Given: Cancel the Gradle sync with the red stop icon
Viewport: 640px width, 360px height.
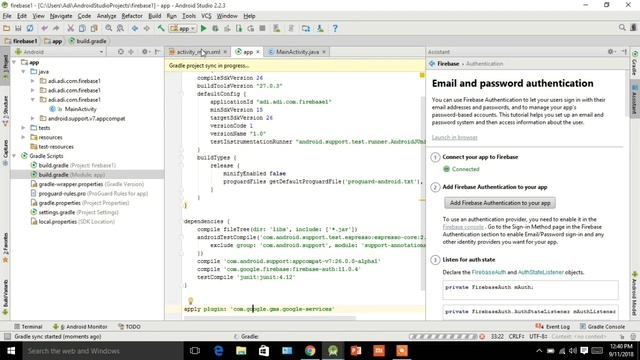Looking at the screenshot, I should [482, 336].
